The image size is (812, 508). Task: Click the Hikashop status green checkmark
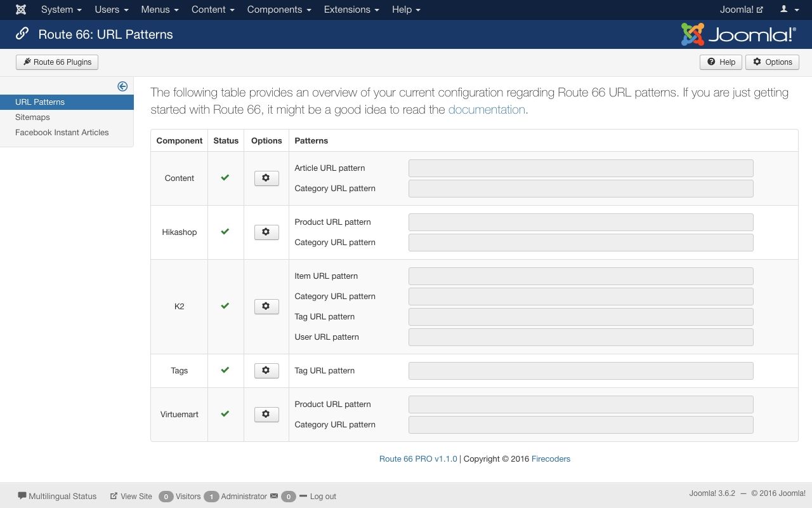[x=225, y=232]
